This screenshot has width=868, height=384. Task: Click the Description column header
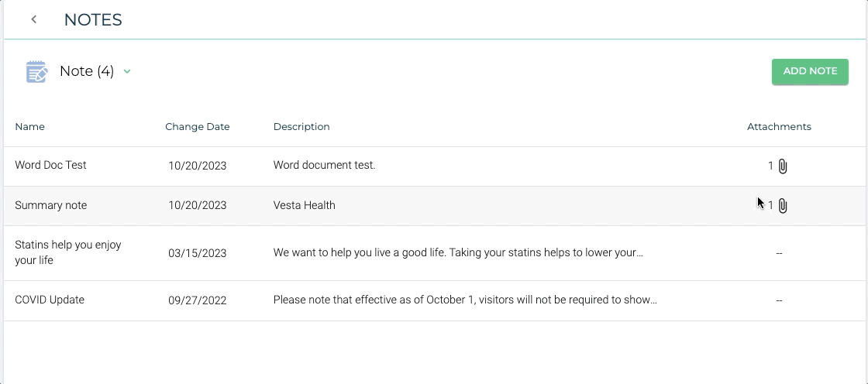[x=301, y=127]
